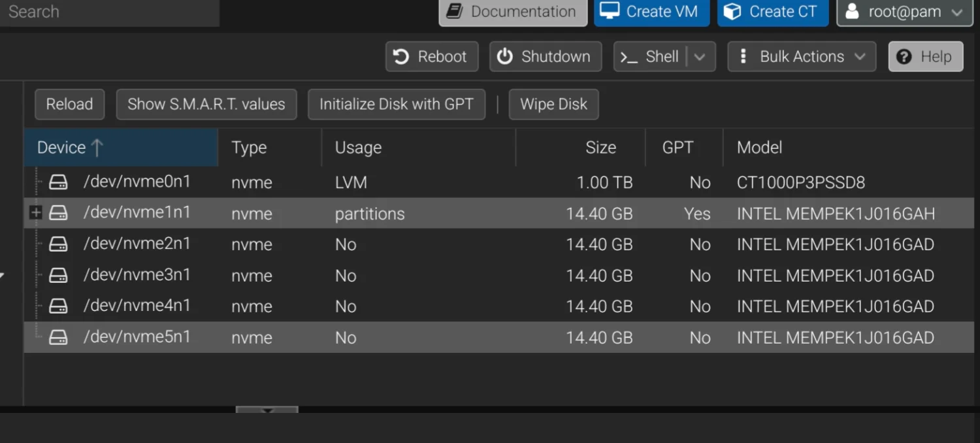
Task: Click the disk icon for /dev/nvme2n1
Action: point(59,244)
